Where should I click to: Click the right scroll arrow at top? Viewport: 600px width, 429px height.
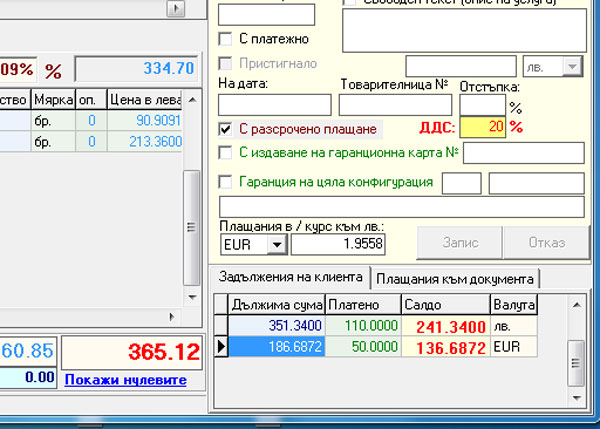click(x=178, y=9)
